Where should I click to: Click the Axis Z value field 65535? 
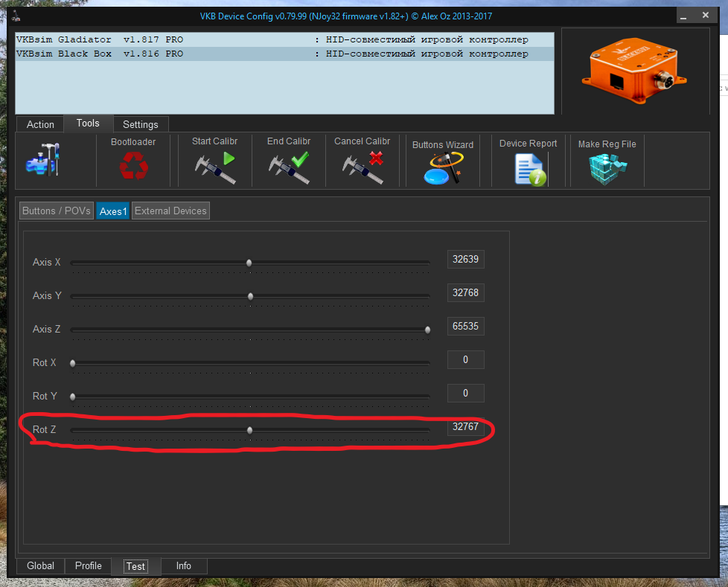pyautogui.click(x=466, y=326)
